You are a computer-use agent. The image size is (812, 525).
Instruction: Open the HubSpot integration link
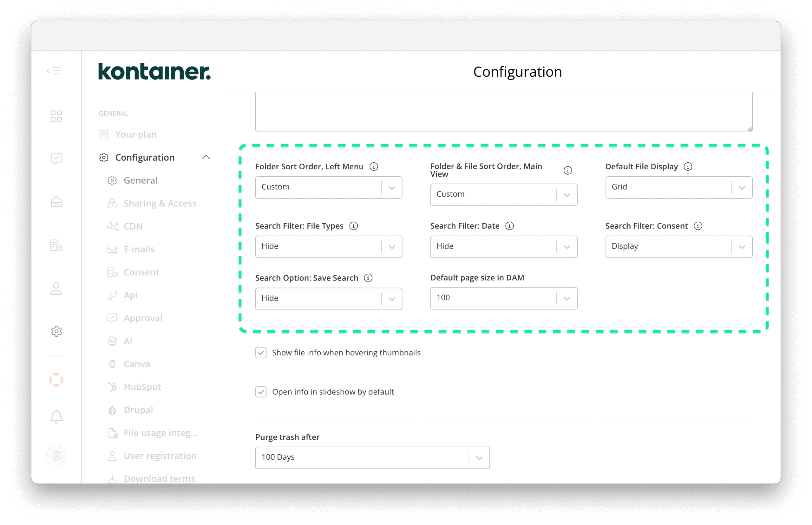(142, 386)
